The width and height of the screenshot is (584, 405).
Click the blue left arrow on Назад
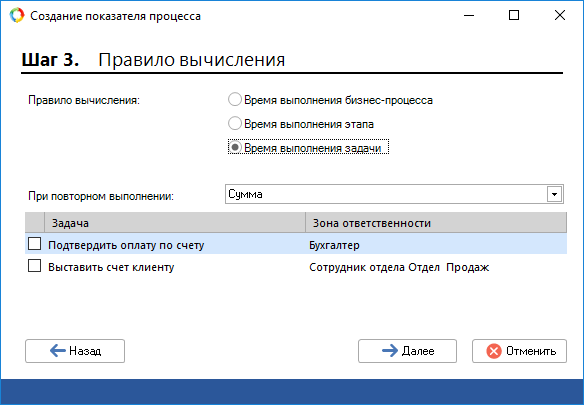point(57,351)
